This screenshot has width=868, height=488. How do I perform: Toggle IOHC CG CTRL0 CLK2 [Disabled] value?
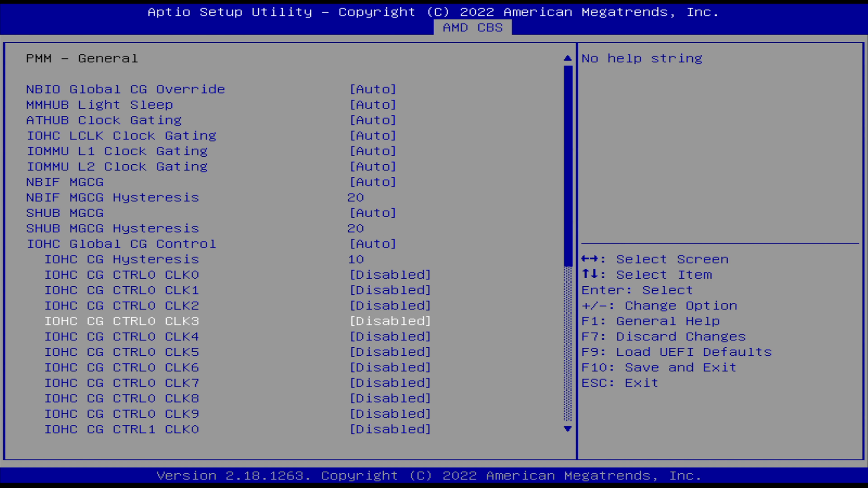coord(390,306)
